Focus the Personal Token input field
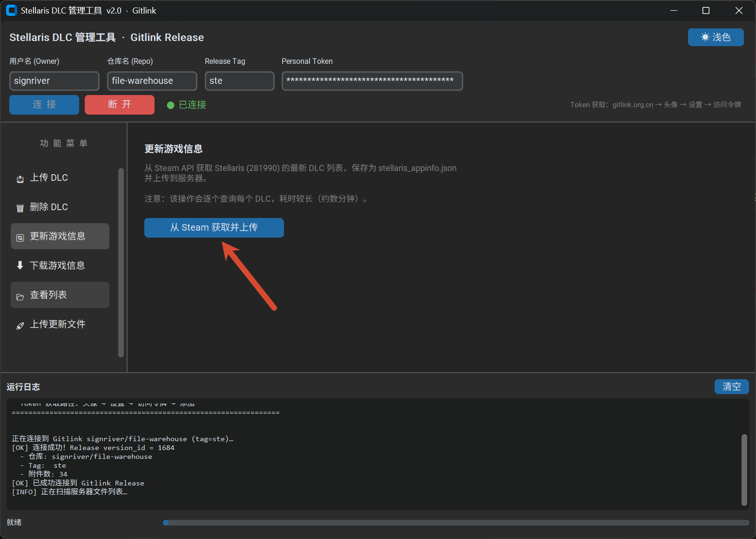 372,81
